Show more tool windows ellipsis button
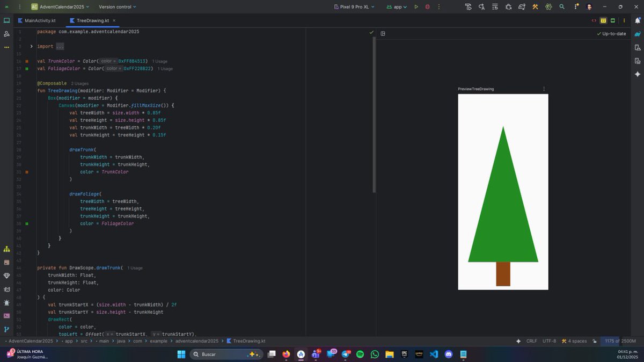Screen dimensions: 644x362 (x=6, y=47)
